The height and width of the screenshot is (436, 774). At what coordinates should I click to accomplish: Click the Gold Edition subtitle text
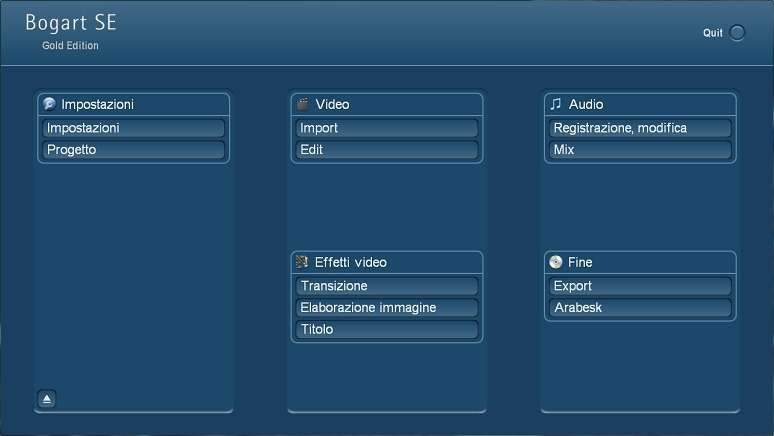pos(70,45)
